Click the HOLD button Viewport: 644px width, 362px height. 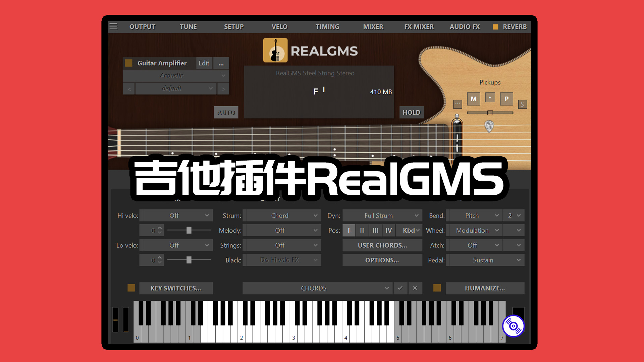coord(411,112)
